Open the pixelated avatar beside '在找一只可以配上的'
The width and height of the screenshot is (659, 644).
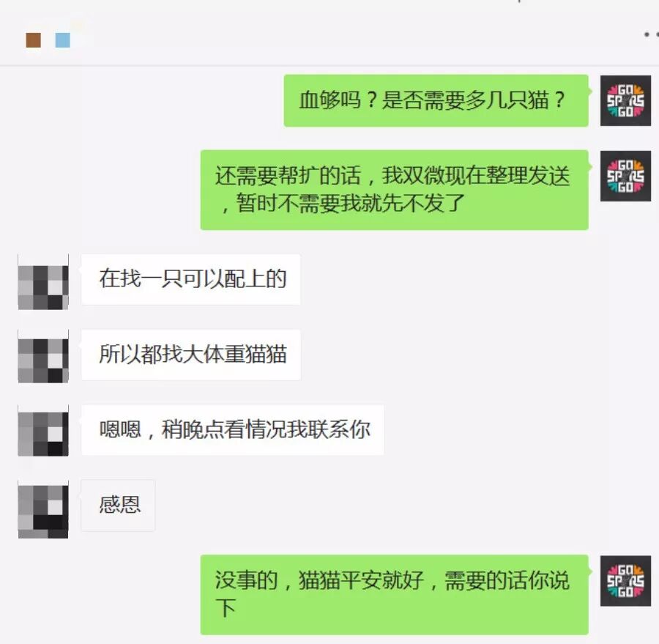(x=43, y=282)
